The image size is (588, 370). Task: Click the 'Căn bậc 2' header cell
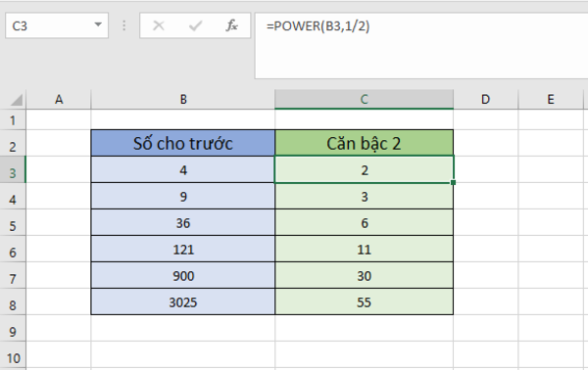click(x=364, y=143)
